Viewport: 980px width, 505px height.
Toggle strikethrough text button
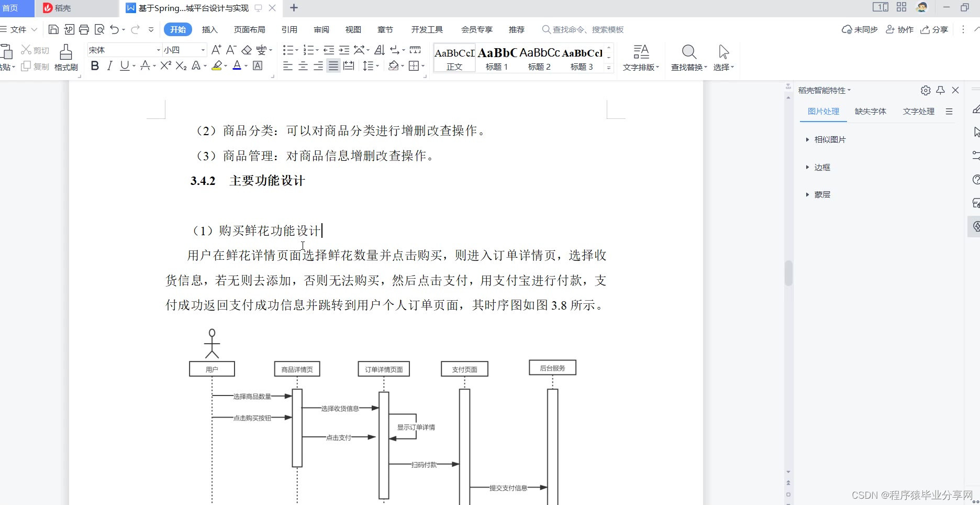(x=146, y=65)
